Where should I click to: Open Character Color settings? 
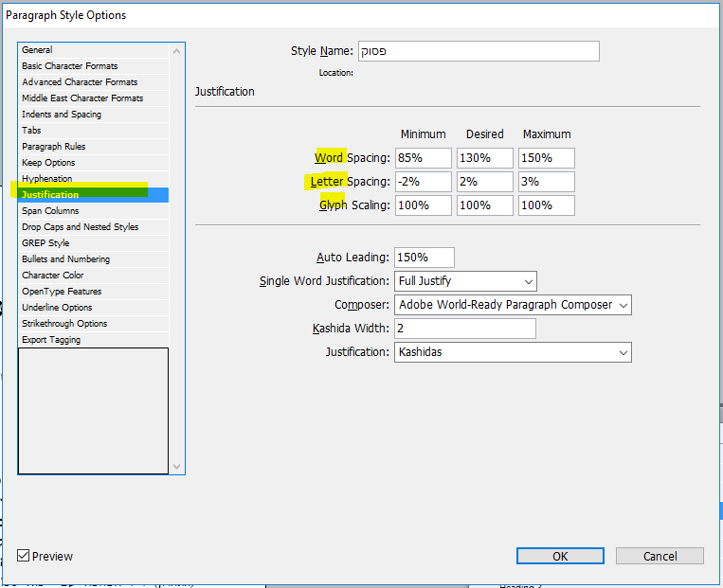(93, 276)
